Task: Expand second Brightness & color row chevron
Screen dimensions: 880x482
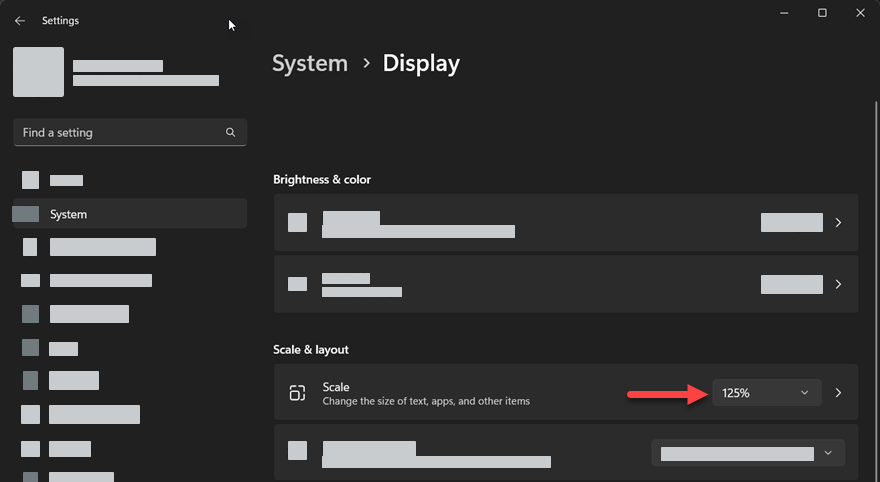Action: click(838, 284)
